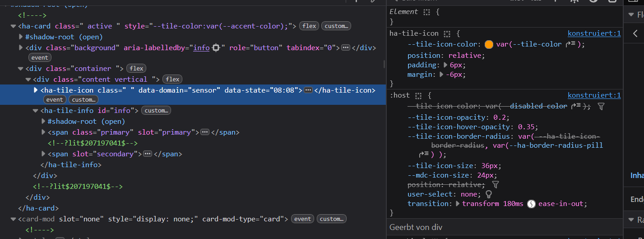
Task: Toggle flex badge on div container
Action: click(136, 69)
